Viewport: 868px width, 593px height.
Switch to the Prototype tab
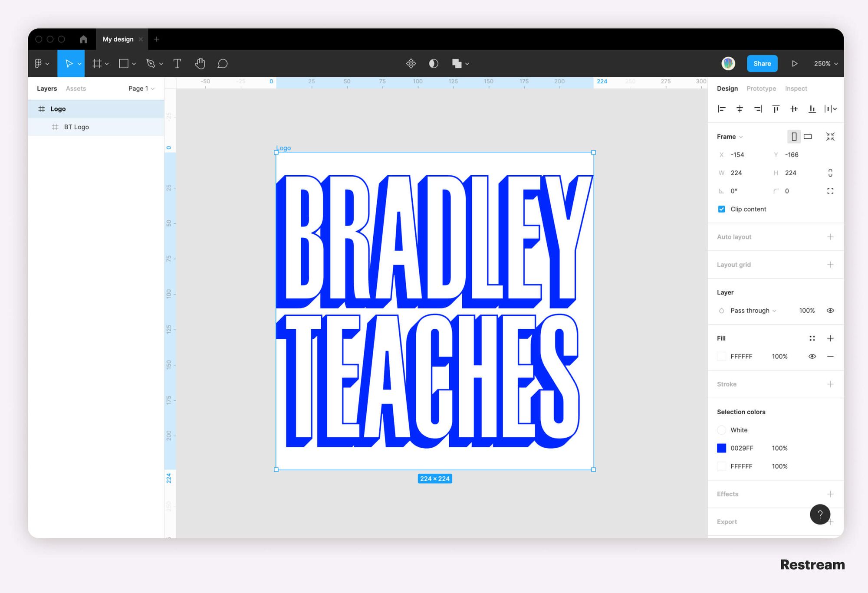point(762,88)
